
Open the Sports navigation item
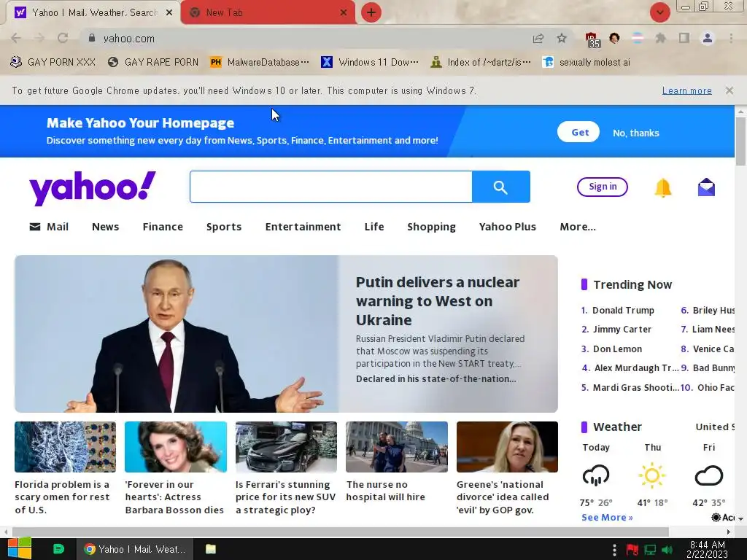(224, 227)
